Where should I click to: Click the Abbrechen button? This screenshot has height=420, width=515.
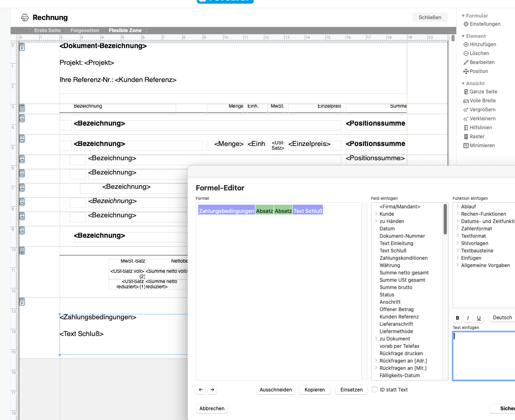point(212,409)
